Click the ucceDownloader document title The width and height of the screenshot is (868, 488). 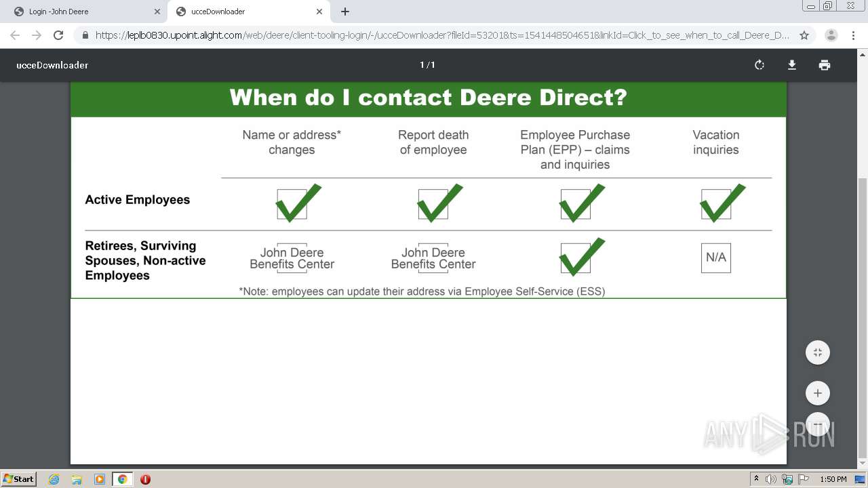tap(52, 65)
